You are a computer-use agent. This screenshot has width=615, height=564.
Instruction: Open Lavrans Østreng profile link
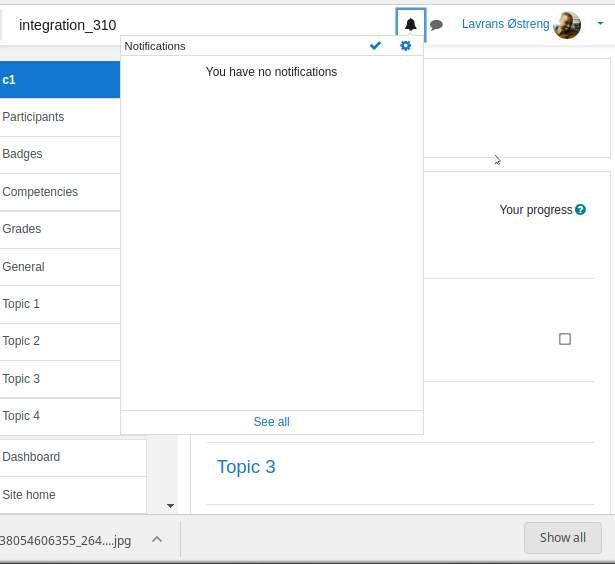(506, 24)
